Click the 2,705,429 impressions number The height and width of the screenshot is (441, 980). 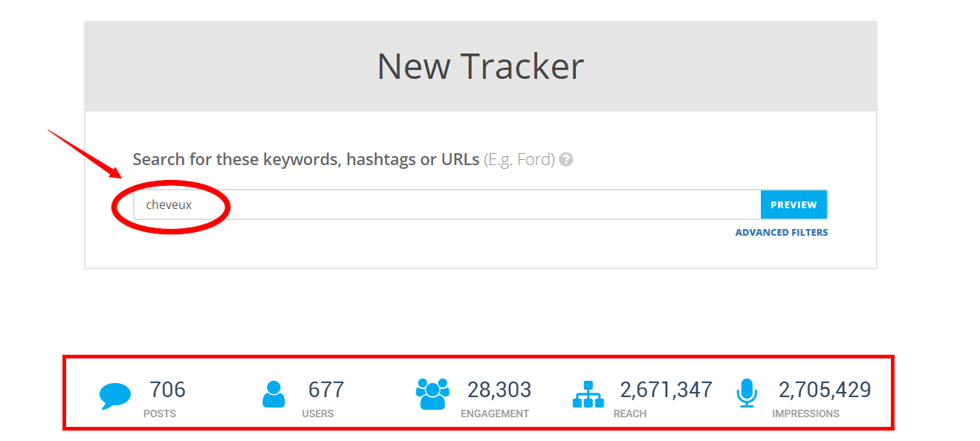[x=824, y=390]
